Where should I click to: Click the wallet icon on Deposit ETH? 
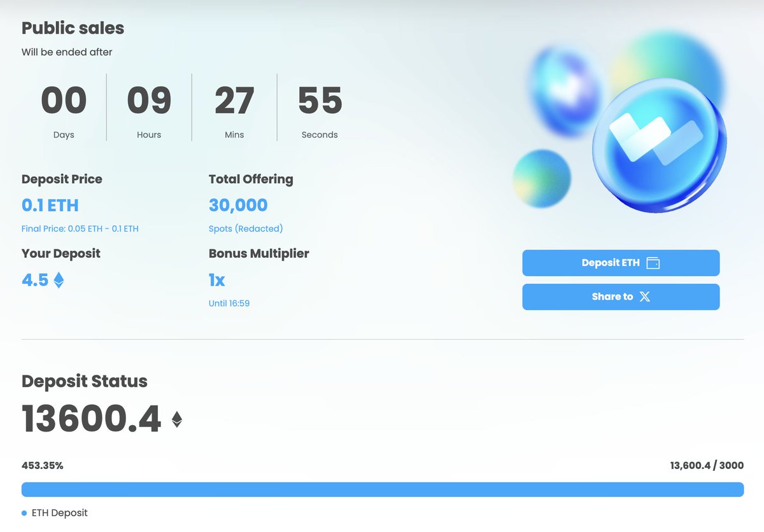pyautogui.click(x=653, y=263)
